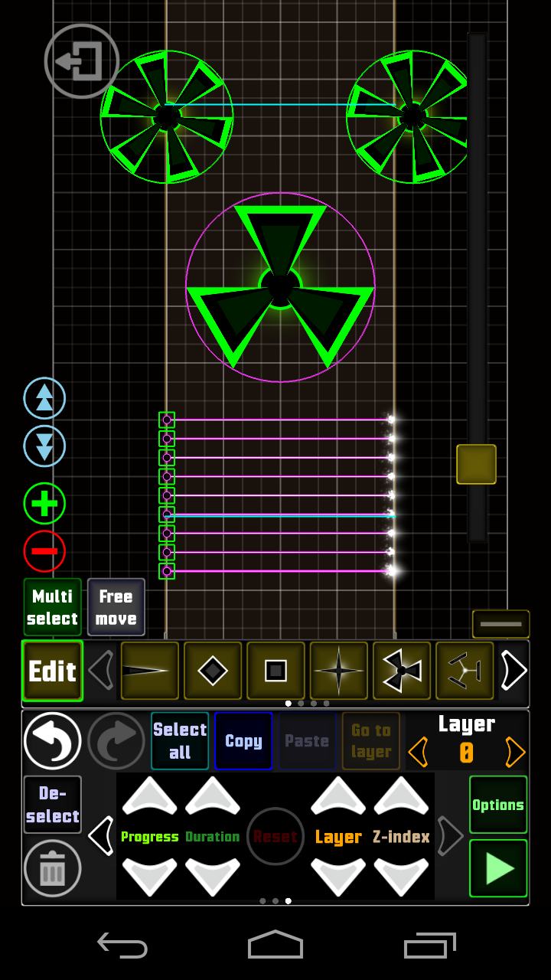
Task: Open the Options button
Action: [497, 805]
